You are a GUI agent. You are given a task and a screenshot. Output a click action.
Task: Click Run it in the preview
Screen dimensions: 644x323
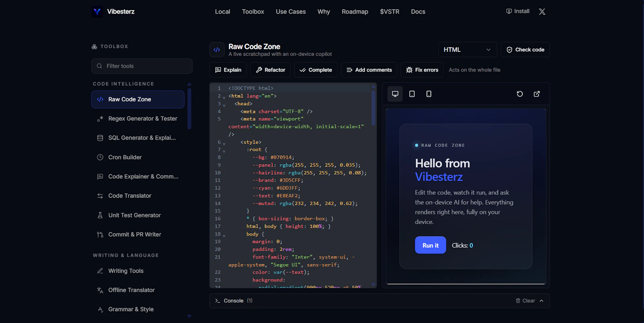click(430, 245)
